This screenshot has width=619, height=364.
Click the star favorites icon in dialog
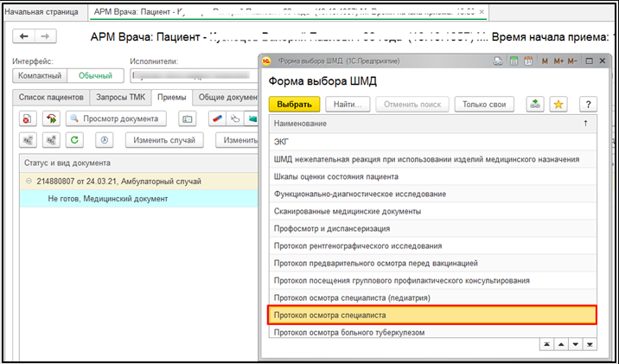[x=558, y=104]
